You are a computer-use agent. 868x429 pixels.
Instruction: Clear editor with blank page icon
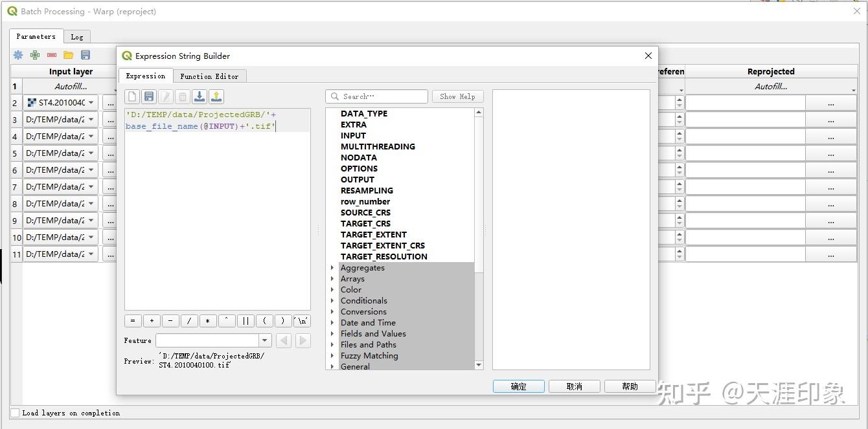(x=132, y=97)
